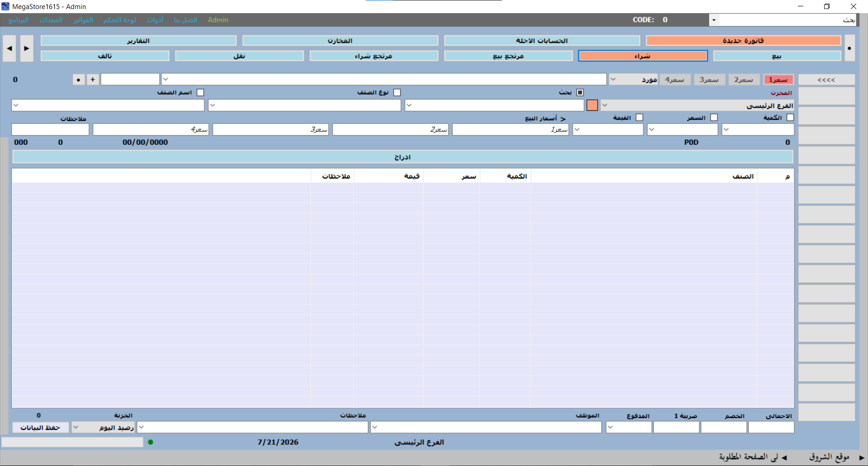Click the plus button next to supplier field

tap(93, 80)
